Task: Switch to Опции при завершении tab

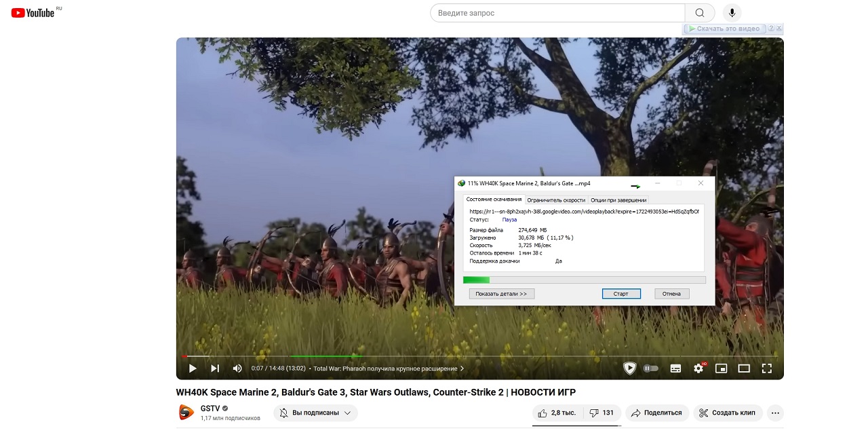Action: coord(618,200)
